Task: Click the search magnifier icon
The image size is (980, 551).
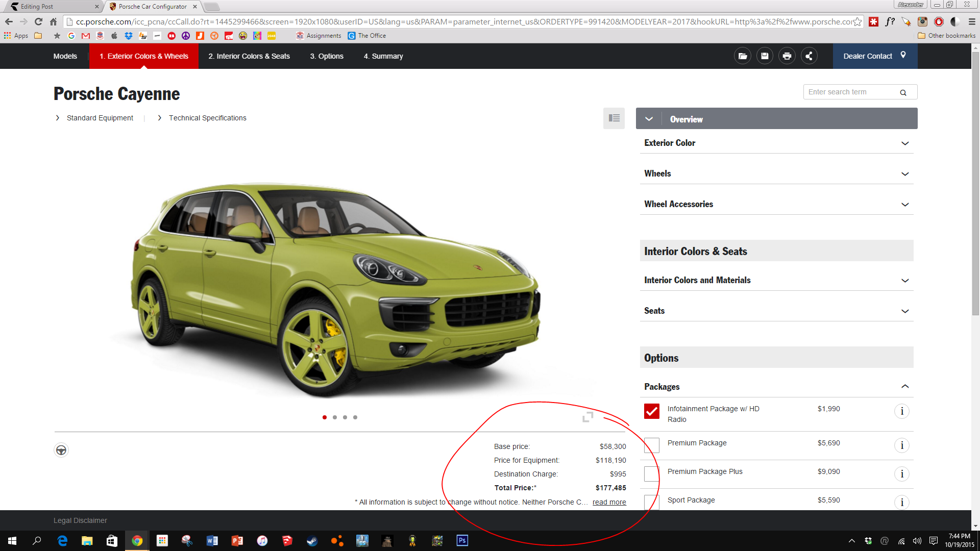Action: [903, 92]
